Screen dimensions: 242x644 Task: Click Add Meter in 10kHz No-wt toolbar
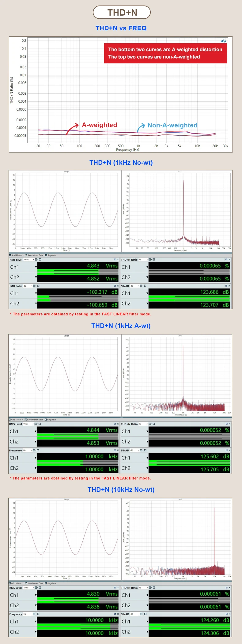coord(16,583)
